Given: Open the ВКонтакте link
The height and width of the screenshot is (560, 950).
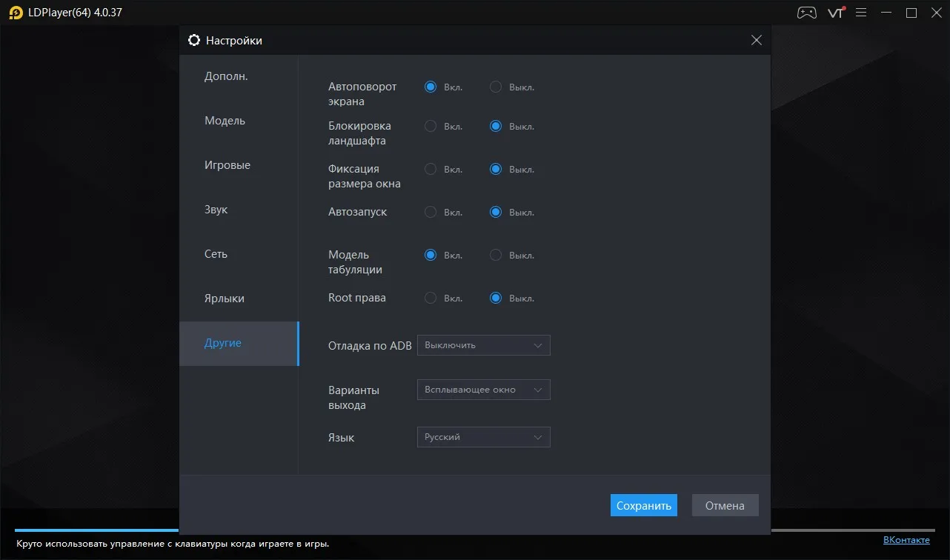Looking at the screenshot, I should point(906,540).
